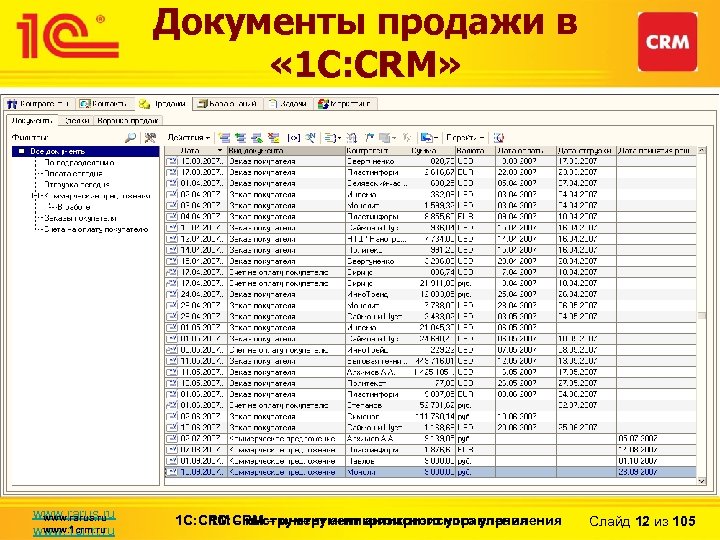Click the filter and sort toolbar icon
This screenshot has width=720, height=540.
311,137
